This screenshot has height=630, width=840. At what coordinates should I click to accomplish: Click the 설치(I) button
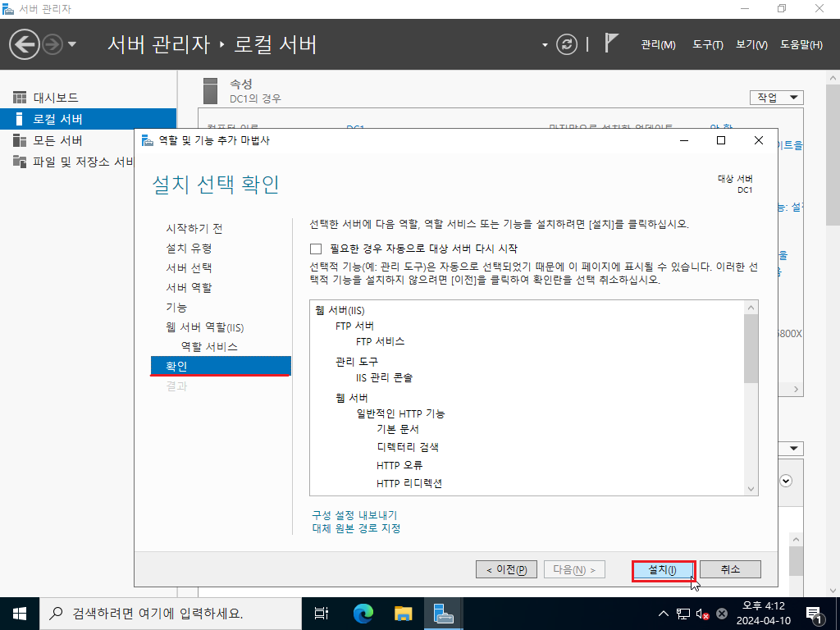663,569
